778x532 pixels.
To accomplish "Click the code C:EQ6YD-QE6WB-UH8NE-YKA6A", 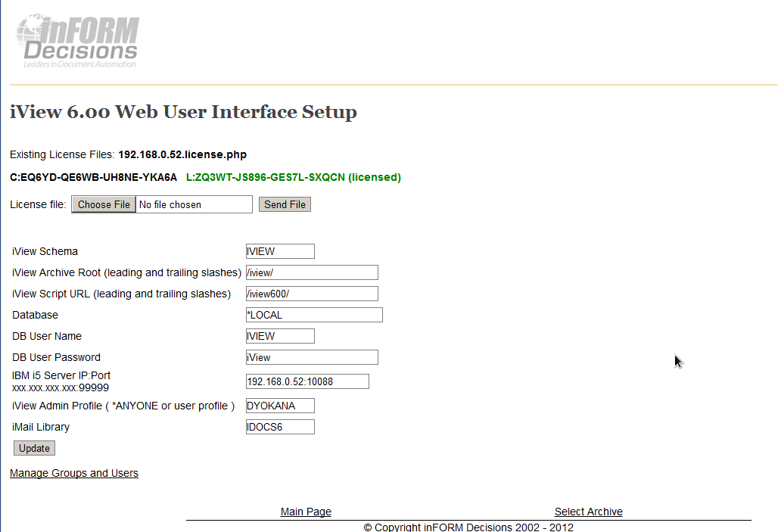I will [93, 177].
